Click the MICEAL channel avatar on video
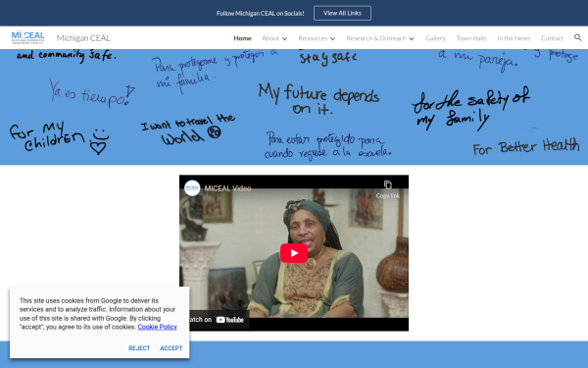Screen dimensions: 588x368 [192, 188]
